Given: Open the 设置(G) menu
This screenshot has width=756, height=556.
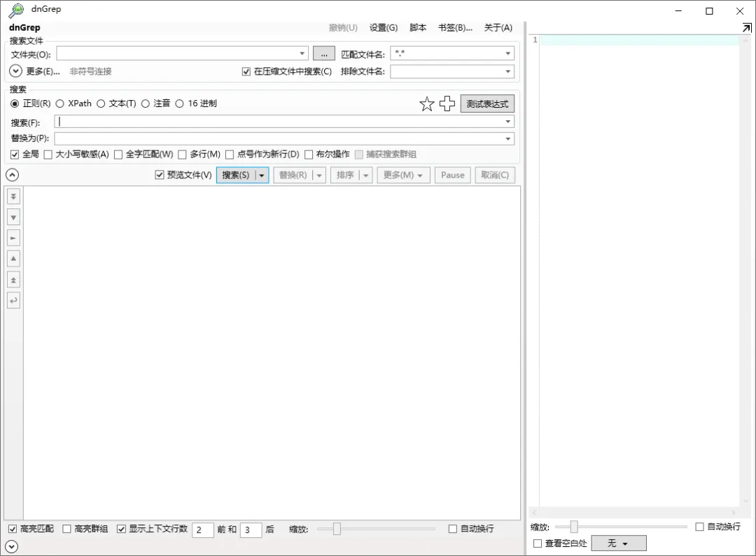Looking at the screenshot, I should [384, 27].
